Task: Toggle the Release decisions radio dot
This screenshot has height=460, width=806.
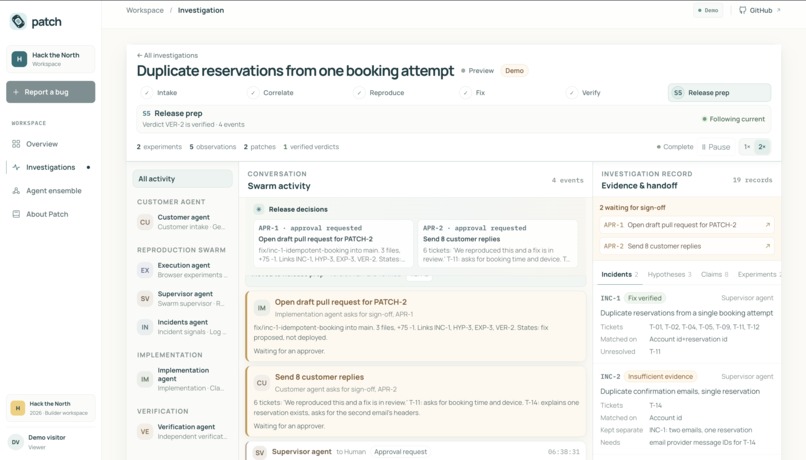Action: coord(259,209)
